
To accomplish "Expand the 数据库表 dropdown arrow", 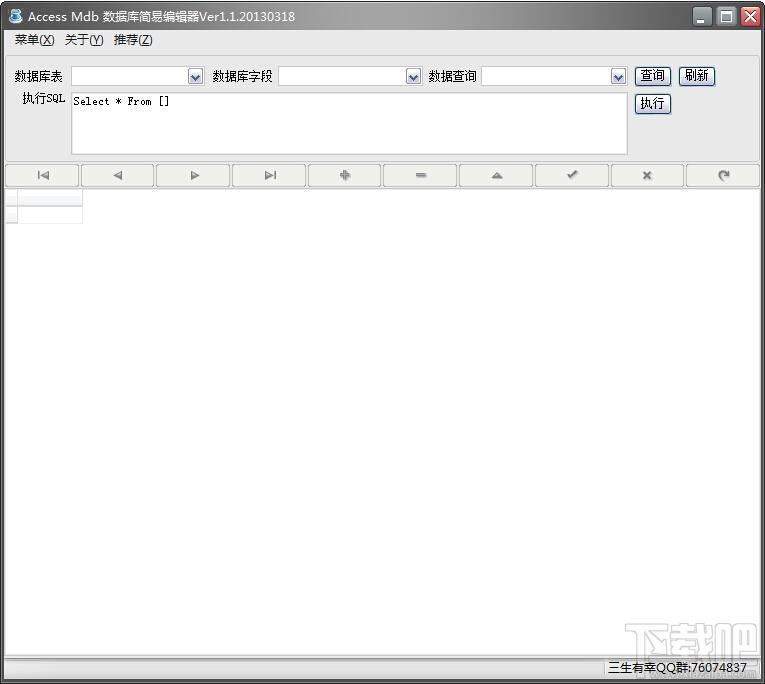I will tap(196, 77).
